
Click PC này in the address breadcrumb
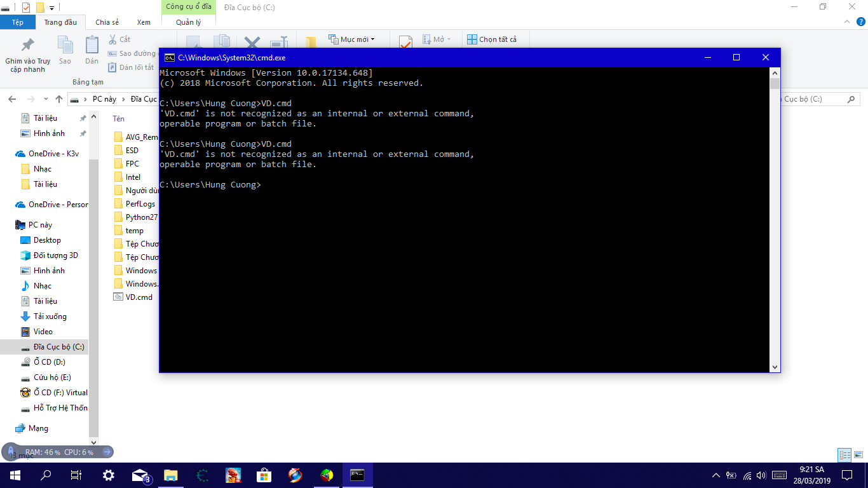[104, 99]
